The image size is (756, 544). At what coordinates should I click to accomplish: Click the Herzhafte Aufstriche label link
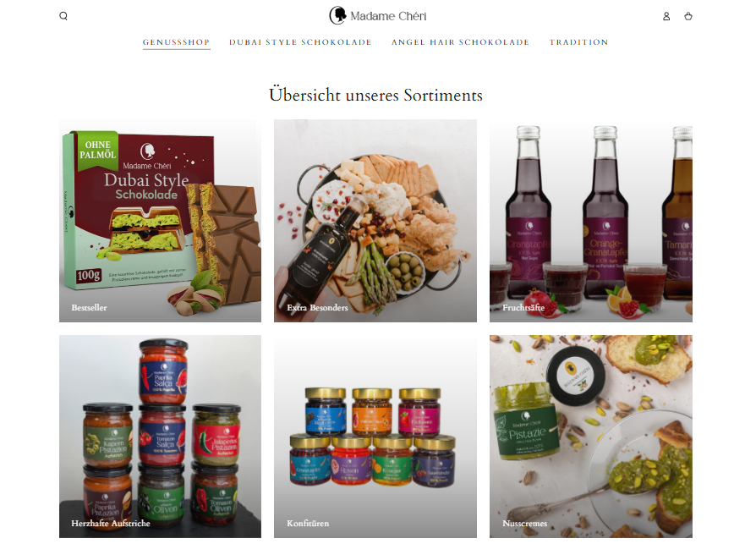[111, 523]
